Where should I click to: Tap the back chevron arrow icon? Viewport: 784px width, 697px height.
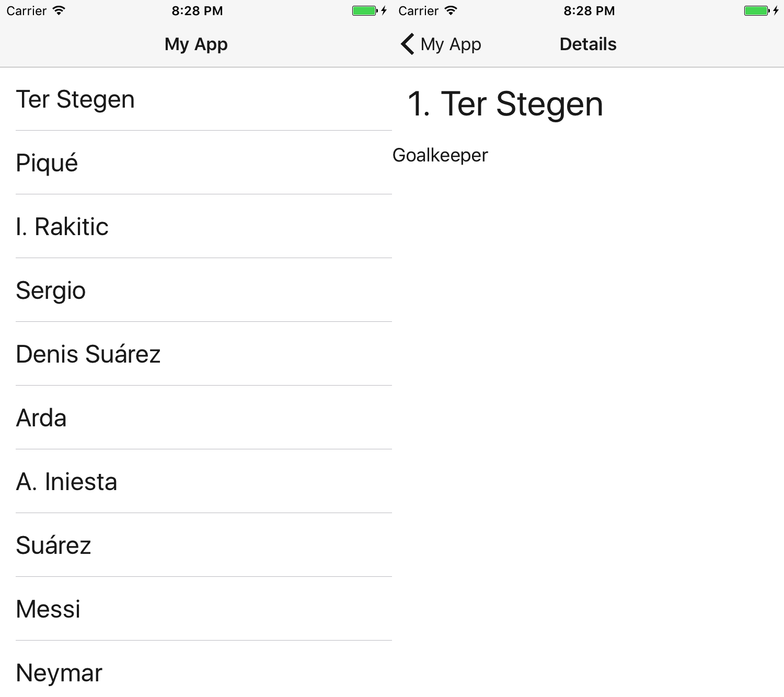tap(408, 44)
